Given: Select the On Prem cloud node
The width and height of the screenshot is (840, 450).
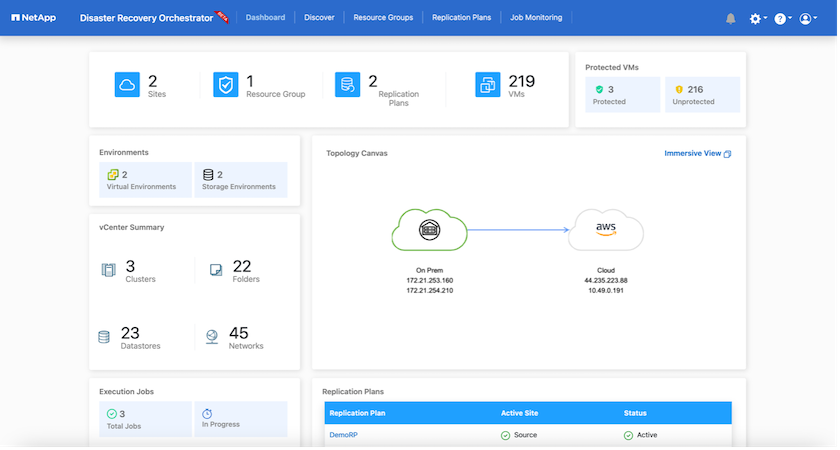Looking at the screenshot, I should (x=429, y=231).
